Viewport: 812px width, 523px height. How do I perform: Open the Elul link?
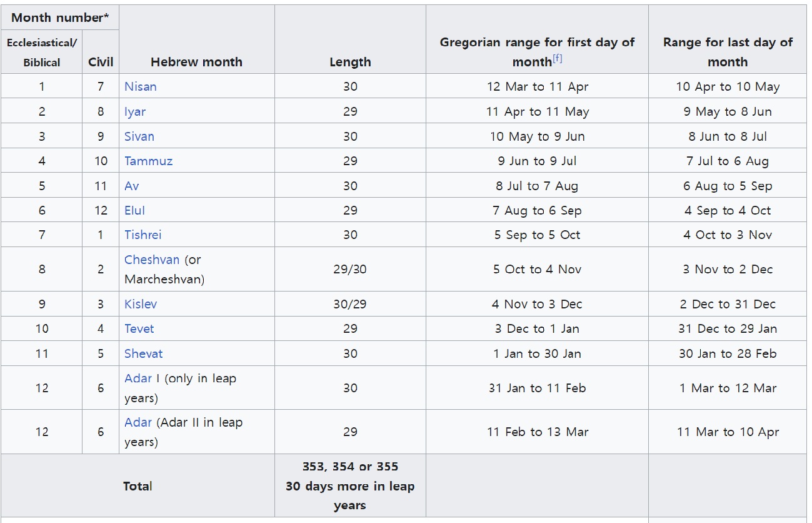tap(135, 210)
